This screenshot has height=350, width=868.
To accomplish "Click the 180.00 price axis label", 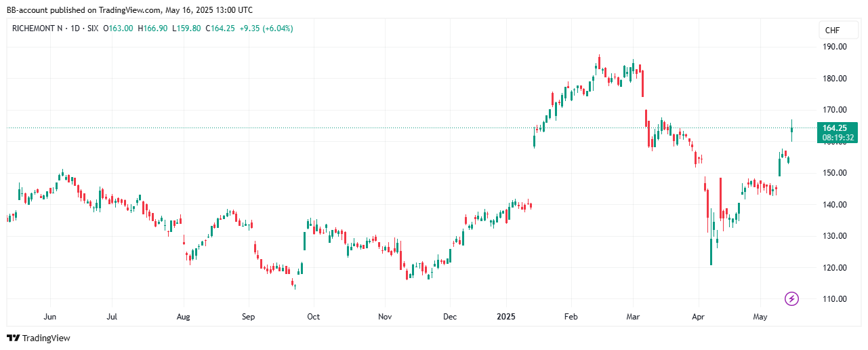I will (834, 79).
